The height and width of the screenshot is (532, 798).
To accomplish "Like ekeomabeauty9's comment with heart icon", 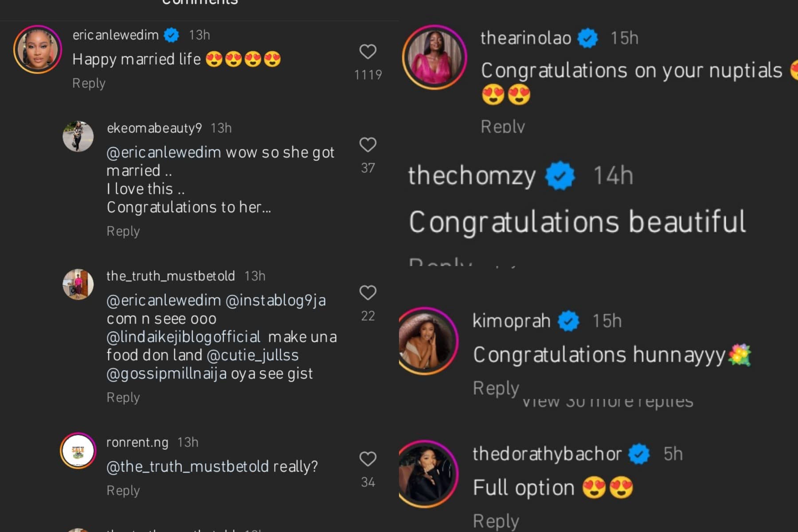I will [368, 145].
